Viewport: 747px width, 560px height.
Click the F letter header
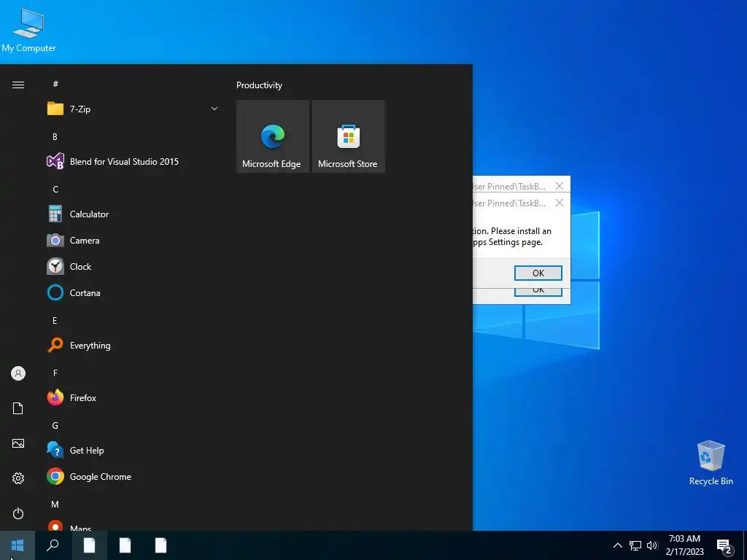coord(55,373)
